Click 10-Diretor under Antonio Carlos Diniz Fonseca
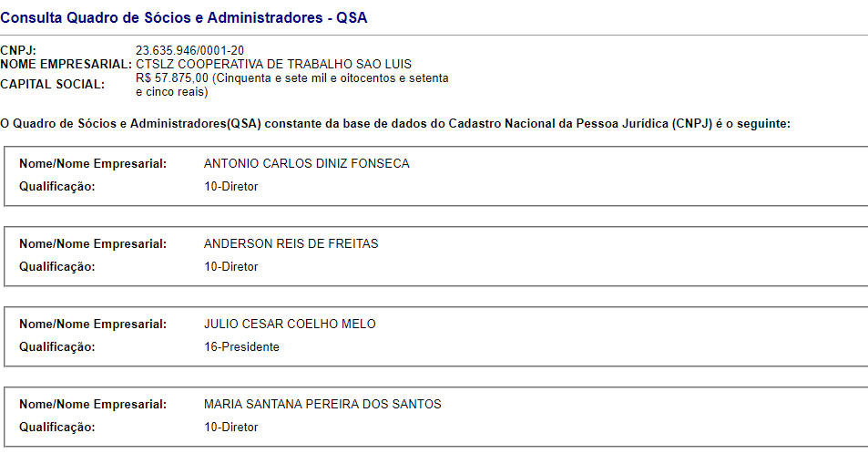The image size is (868, 464). (231, 187)
